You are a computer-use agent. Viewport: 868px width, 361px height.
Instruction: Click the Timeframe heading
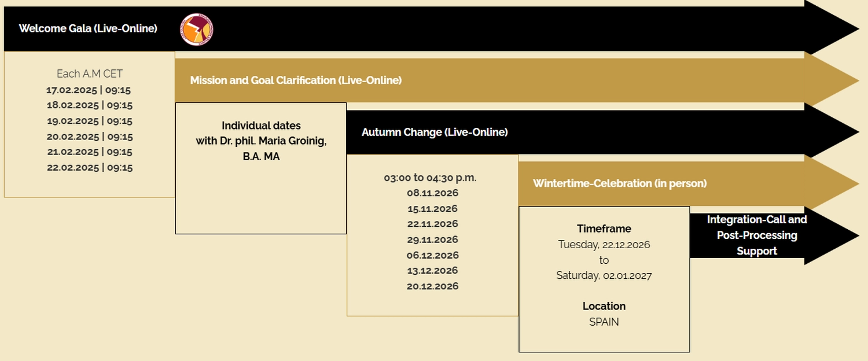coord(604,229)
